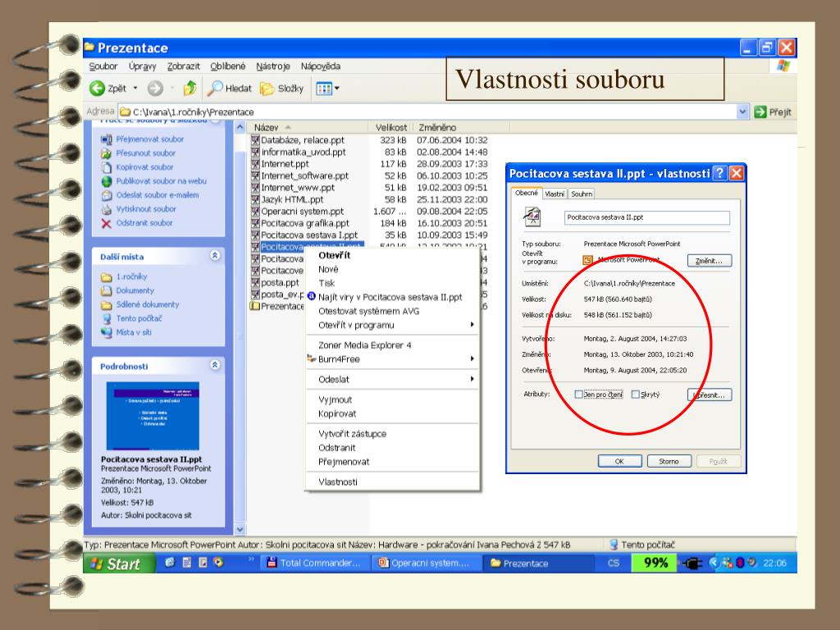Click the Tento počítač computer icon
This screenshot has height=630, width=840.
coord(106,319)
